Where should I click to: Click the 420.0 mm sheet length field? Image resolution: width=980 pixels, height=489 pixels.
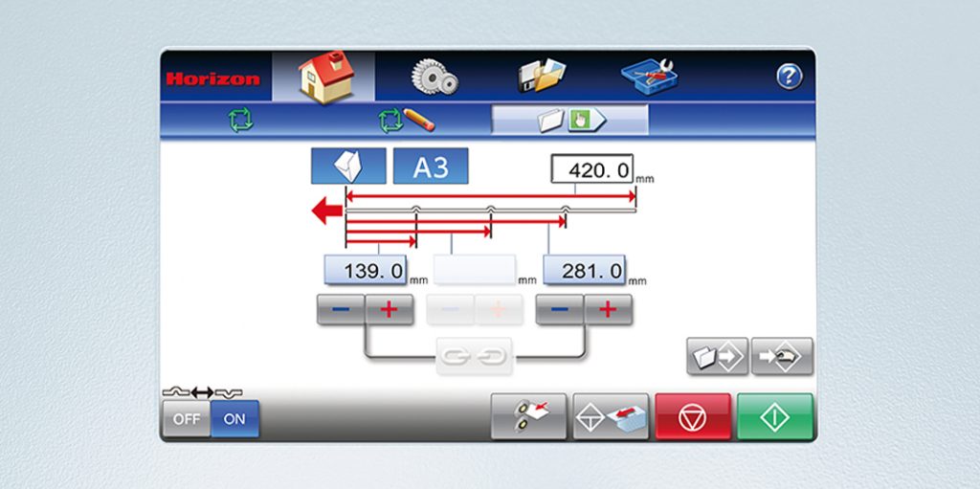(x=591, y=170)
